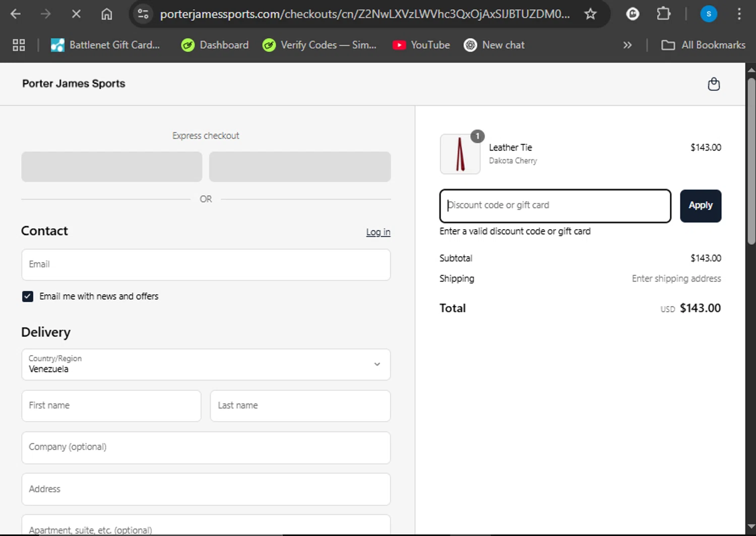The image size is (756, 536).
Task: Click the Porter James Sports store name
Action: point(74,84)
